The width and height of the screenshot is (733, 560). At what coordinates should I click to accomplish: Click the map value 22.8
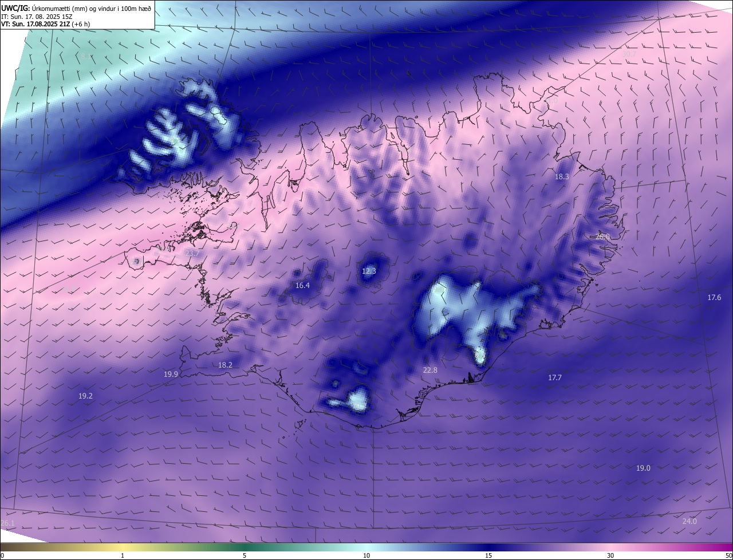(x=430, y=370)
